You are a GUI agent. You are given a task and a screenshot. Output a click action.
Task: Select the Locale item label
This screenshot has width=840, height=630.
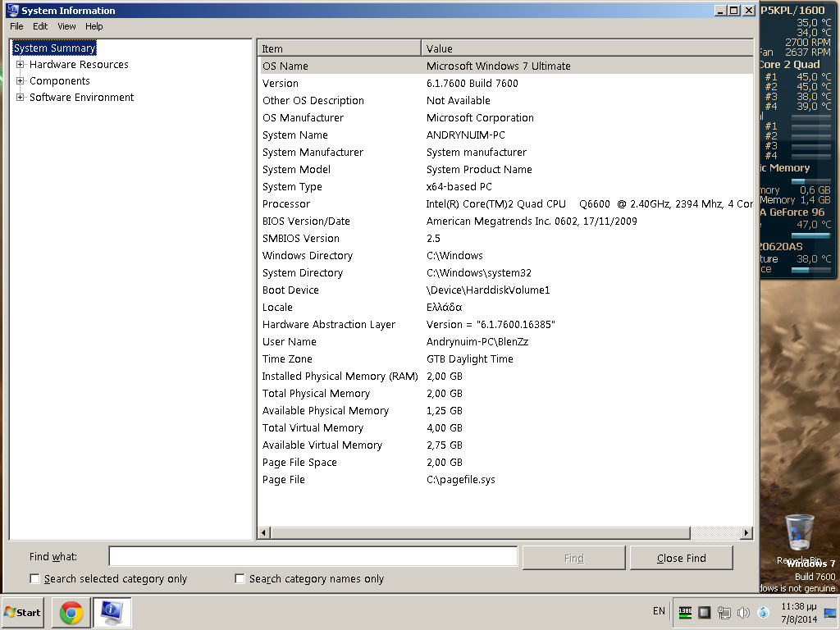277,307
